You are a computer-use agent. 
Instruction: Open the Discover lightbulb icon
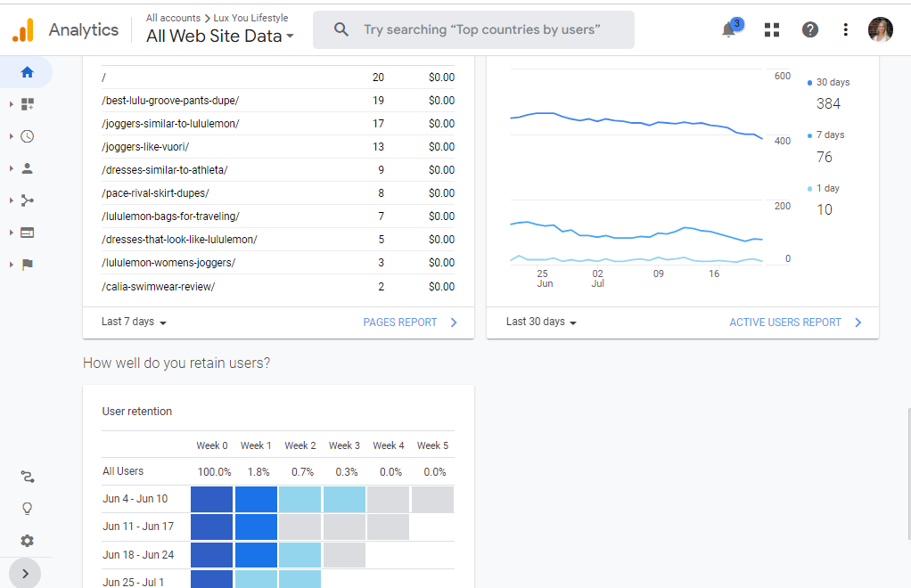coord(28,509)
